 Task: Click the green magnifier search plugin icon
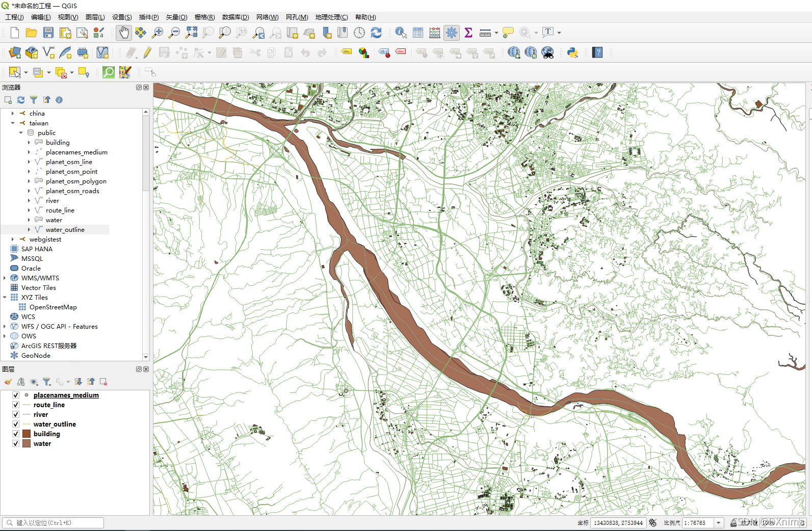[109, 72]
